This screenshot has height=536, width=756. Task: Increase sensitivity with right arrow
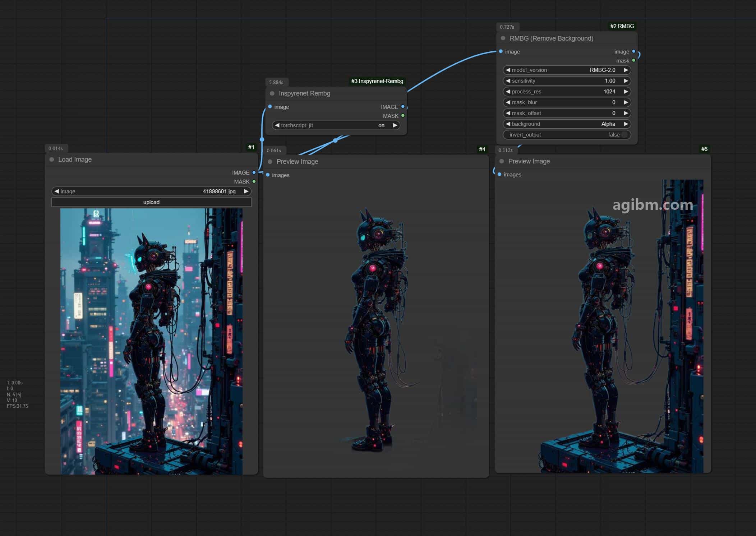(x=626, y=81)
